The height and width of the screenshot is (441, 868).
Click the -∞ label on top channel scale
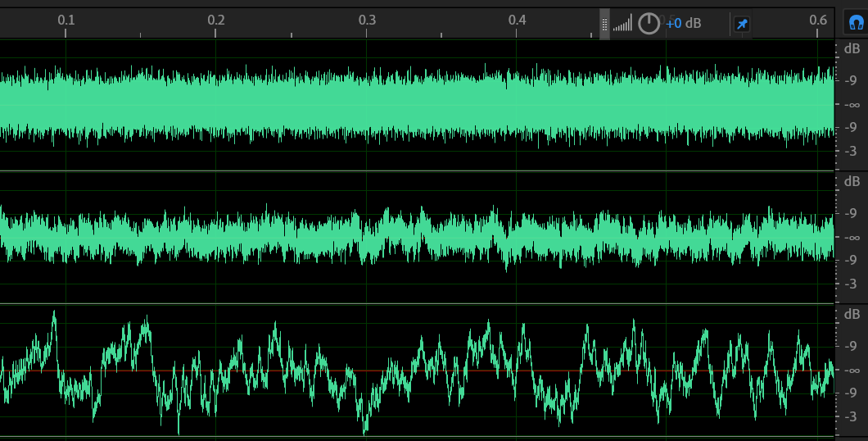click(852, 104)
